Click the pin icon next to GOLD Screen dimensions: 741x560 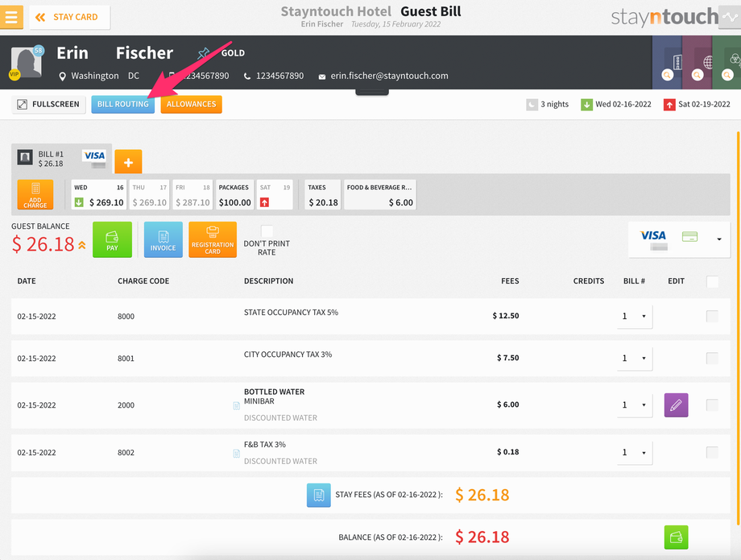tap(204, 53)
